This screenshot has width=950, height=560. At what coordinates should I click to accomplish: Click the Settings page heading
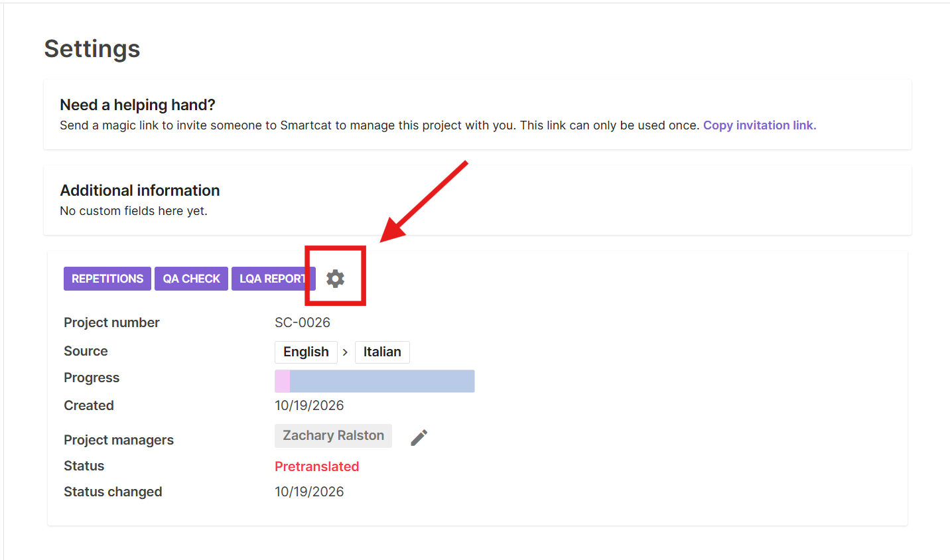pyautogui.click(x=92, y=49)
